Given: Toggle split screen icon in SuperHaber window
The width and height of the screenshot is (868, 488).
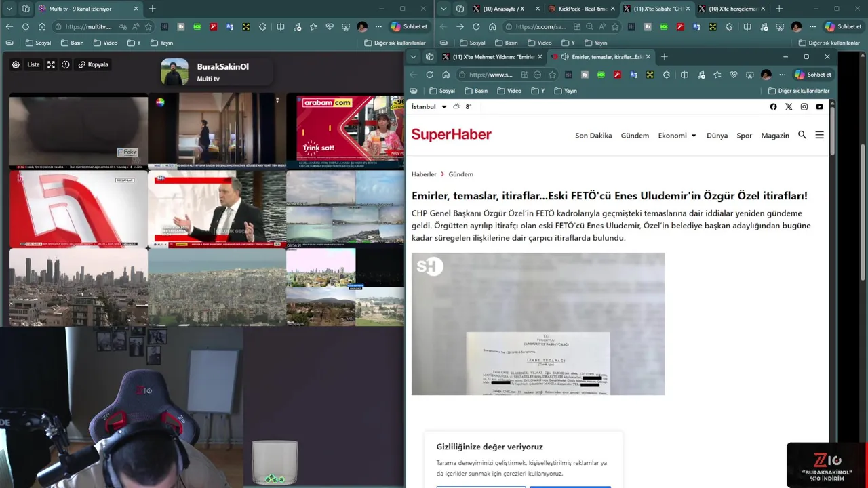Looking at the screenshot, I should 684,75.
